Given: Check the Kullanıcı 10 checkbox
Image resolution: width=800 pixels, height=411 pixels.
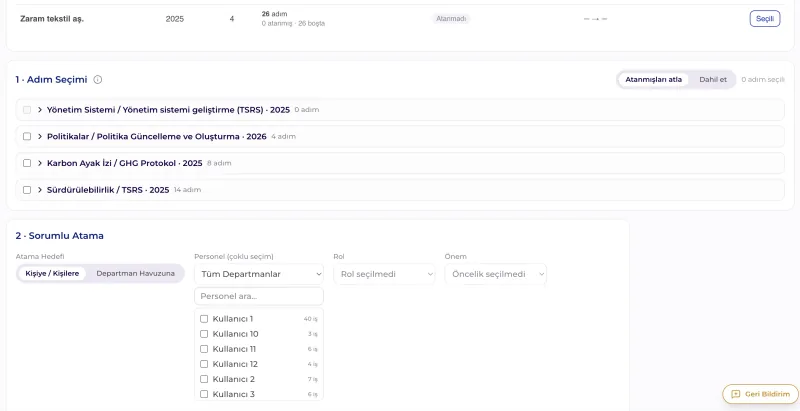Looking at the screenshot, I should coord(204,334).
